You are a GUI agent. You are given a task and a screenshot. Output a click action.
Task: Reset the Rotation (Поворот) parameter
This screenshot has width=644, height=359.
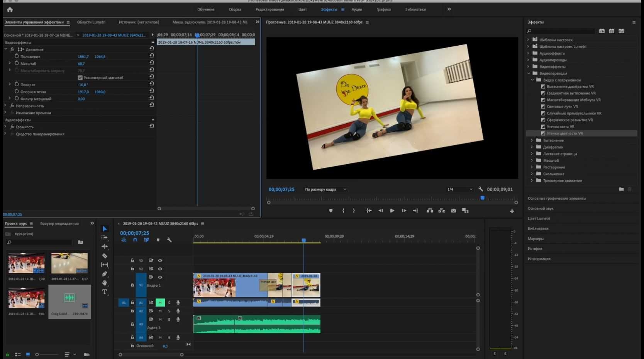click(x=152, y=83)
